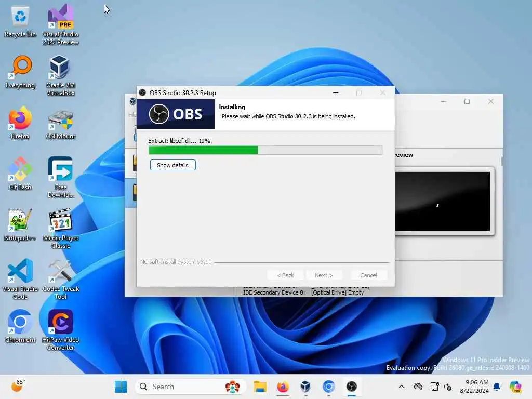Click the Next > button in OBS Setup
The width and height of the screenshot is (532, 399).
point(324,275)
